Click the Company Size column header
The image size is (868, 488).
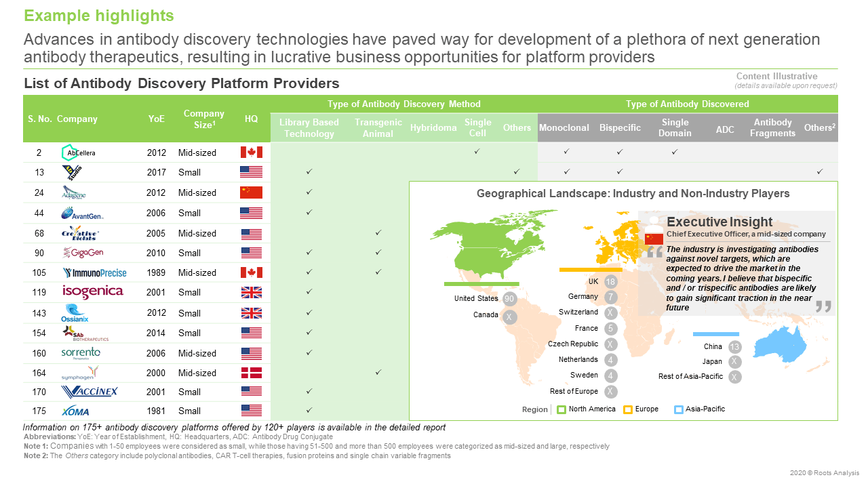[x=203, y=119]
